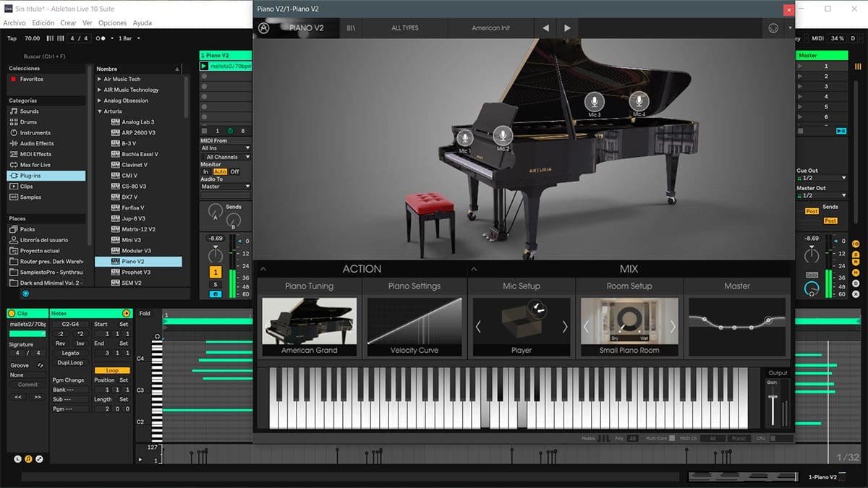Select the American Grand piano thumbnail
868x488 pixels.
click(309, 327)
